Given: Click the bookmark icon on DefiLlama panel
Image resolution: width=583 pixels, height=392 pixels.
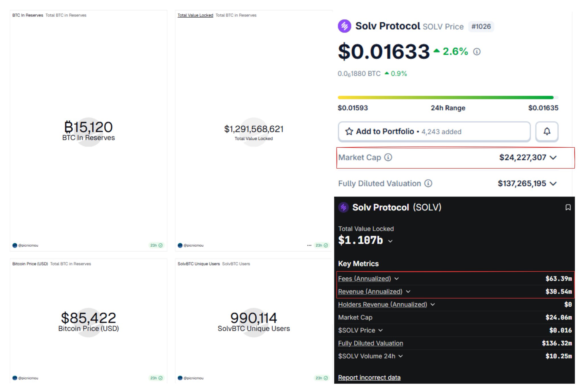Looking at the screenshot, I should point(568,207).
